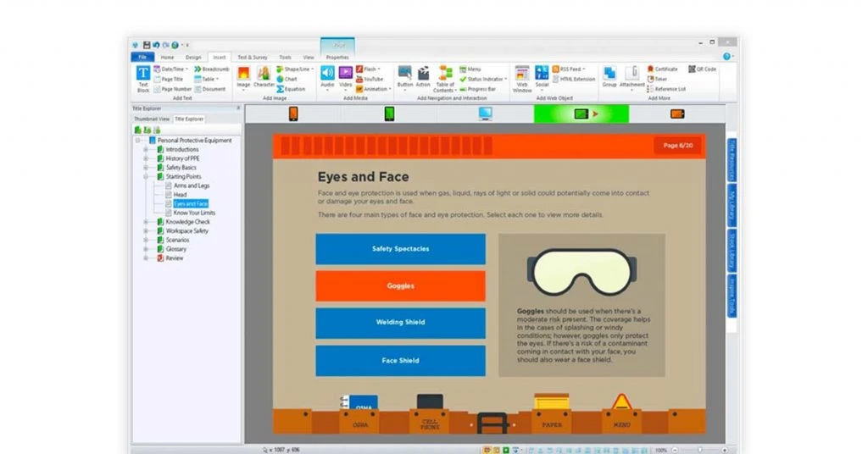Switch to desktop monitor view

click(486, 113)
